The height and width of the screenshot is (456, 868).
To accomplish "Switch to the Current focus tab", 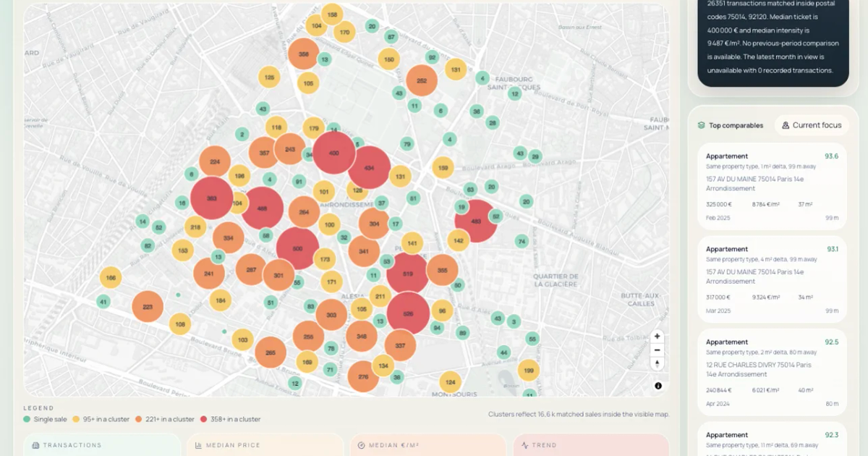I will coord(812,125).
